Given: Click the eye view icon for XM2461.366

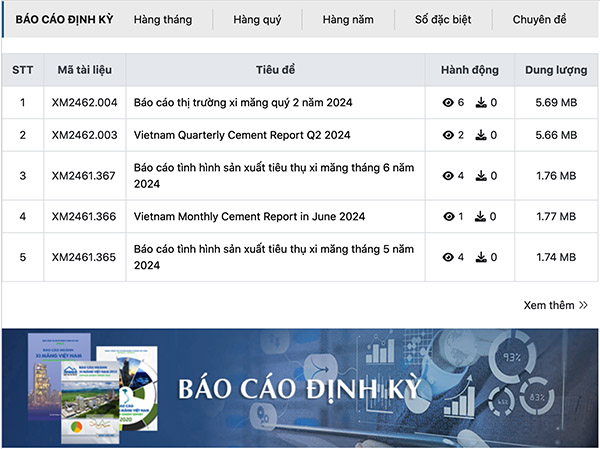Looking at the screenshot, I should click(x=448, y=216).
